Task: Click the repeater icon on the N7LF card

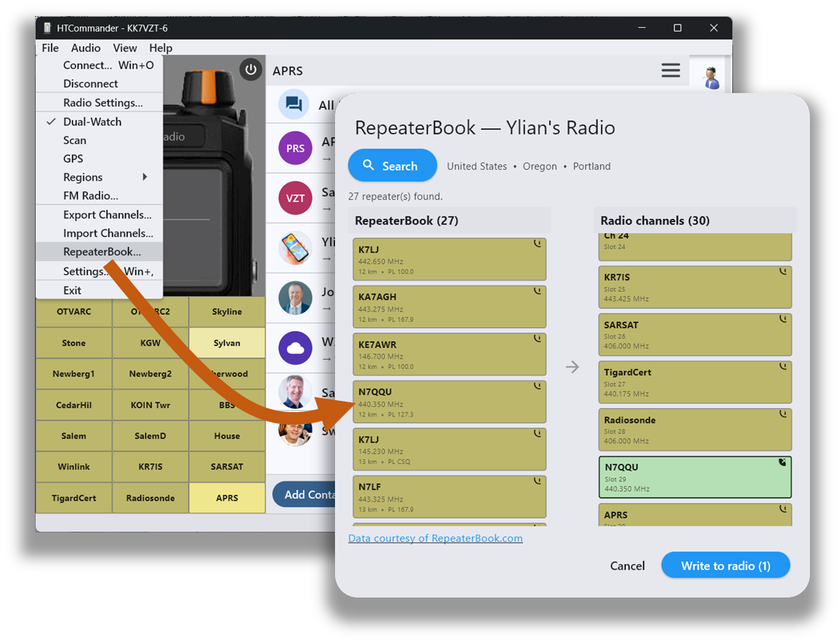Action: [537, 481]
